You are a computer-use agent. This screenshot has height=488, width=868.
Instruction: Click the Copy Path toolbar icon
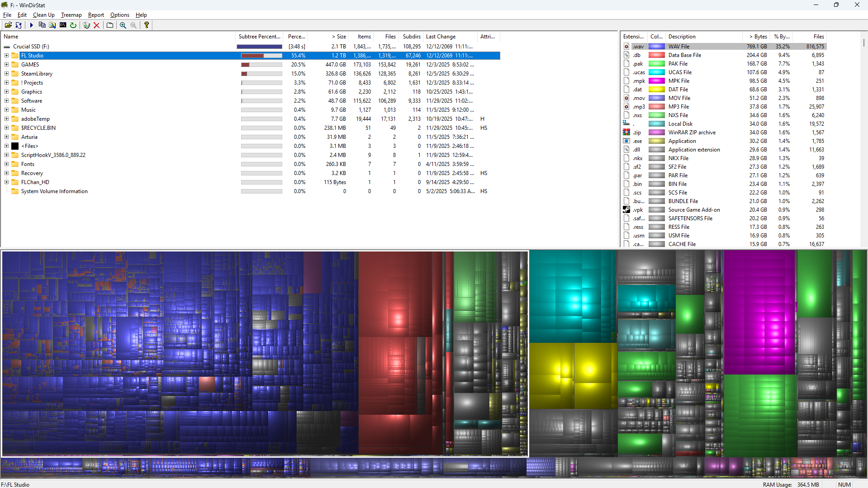[x=42, y=25]
